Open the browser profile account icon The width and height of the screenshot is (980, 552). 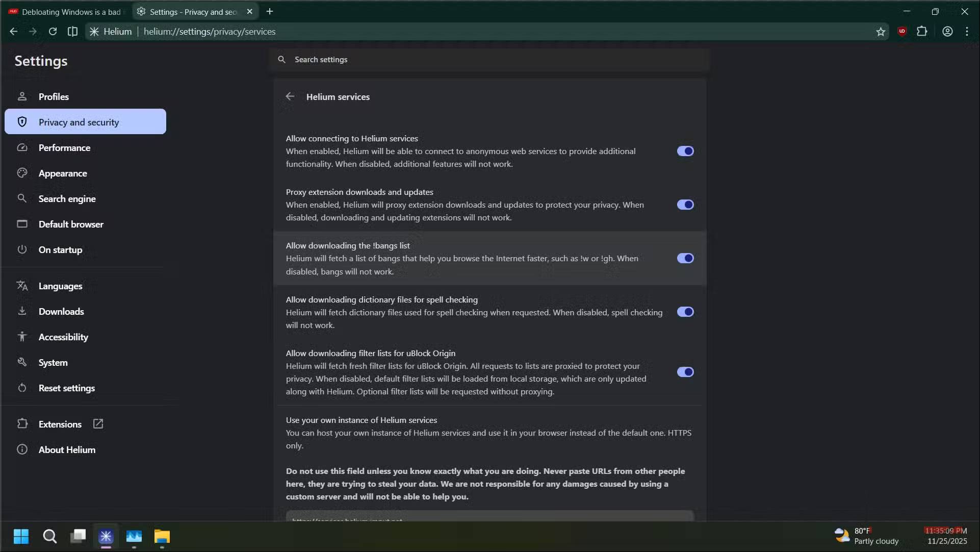[947, 31]
